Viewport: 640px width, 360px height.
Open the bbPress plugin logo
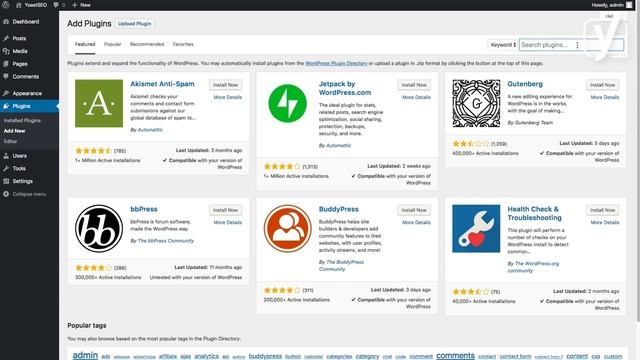(99, 229)
